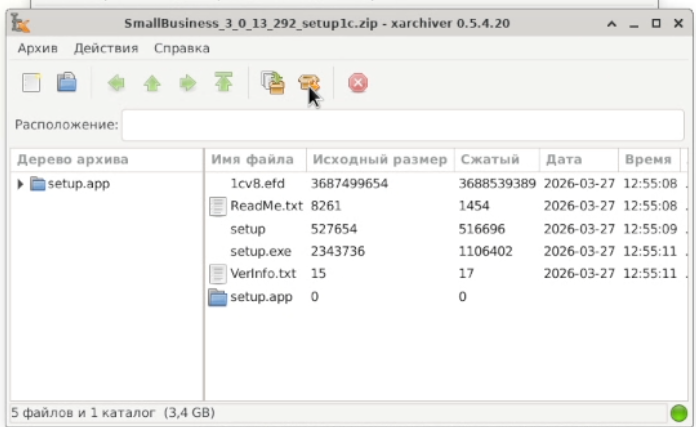
Task: Minimize the xarchiver window
Action: coord(634,24)
